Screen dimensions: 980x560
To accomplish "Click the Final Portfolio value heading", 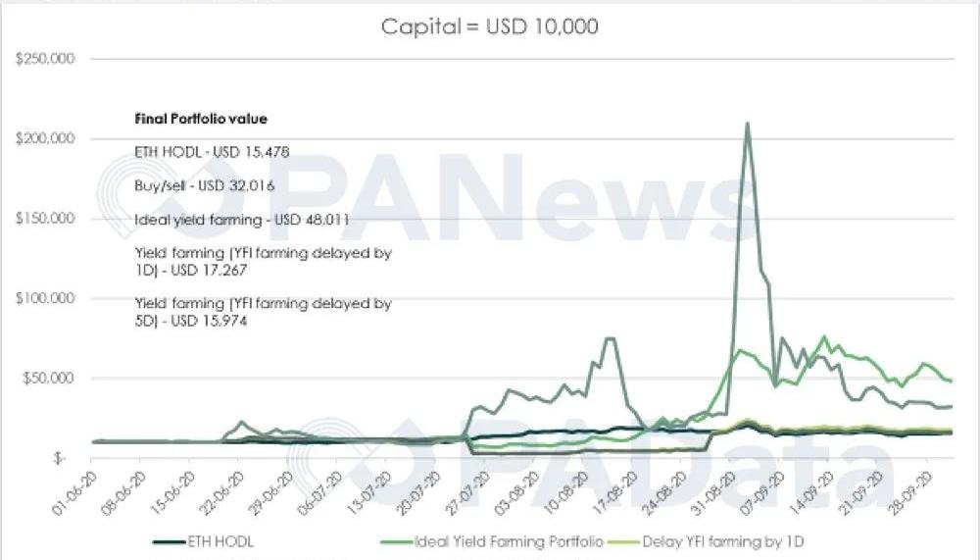I will pos(201,119).
